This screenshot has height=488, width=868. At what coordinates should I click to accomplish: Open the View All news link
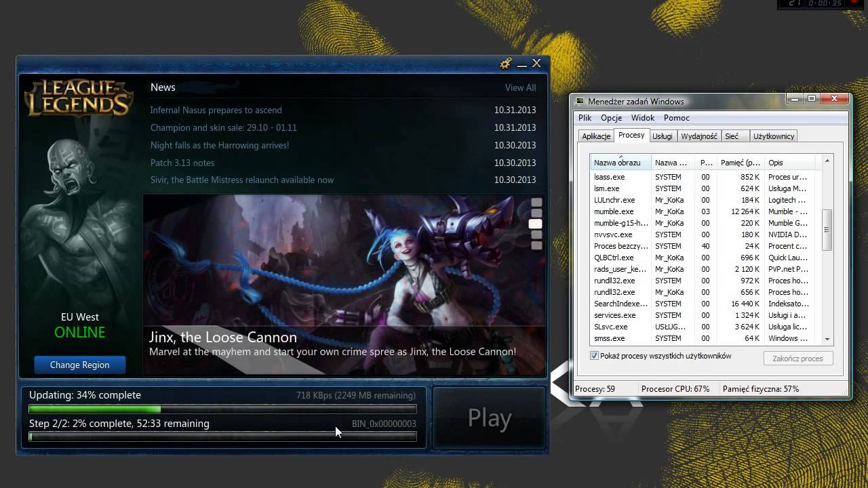tap(520, 87)
